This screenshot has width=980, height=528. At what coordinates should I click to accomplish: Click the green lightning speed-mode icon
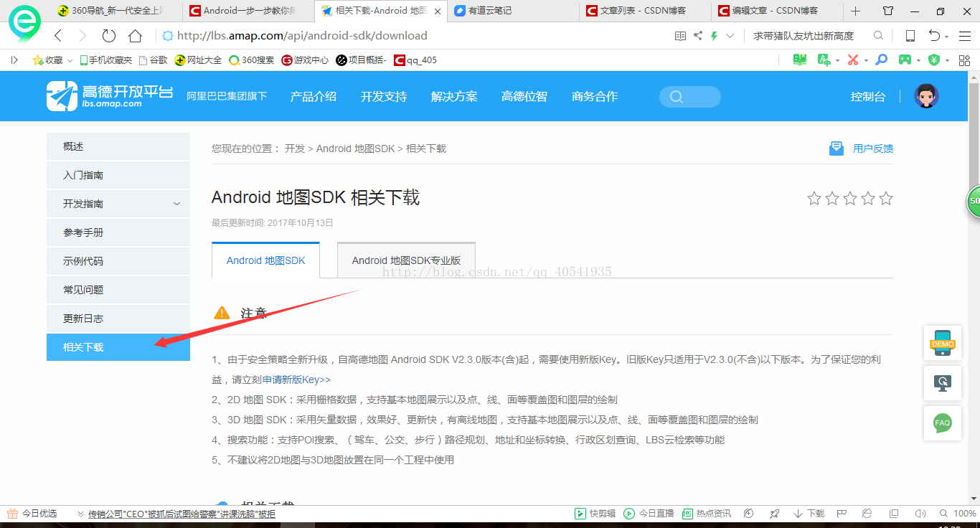click(714, 36)
